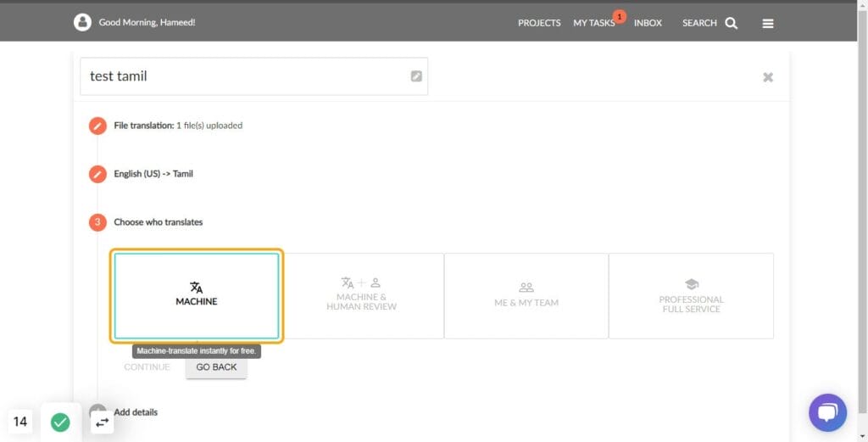This screenshot has width=868, height=442.
Task: Edit the language pair step pencil icon
Action: click(97, 174)
